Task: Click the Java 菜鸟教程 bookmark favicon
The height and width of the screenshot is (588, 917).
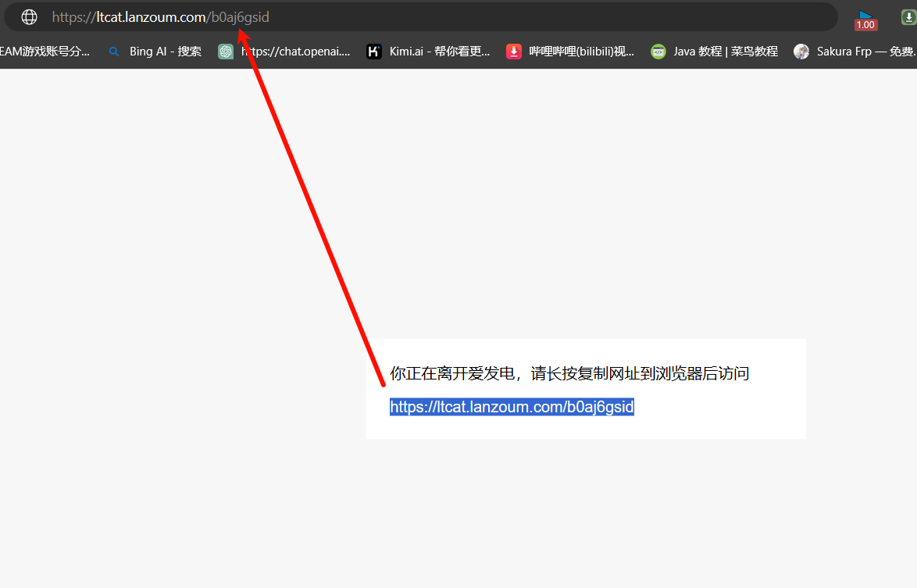Action: click(x=658, y=51)
